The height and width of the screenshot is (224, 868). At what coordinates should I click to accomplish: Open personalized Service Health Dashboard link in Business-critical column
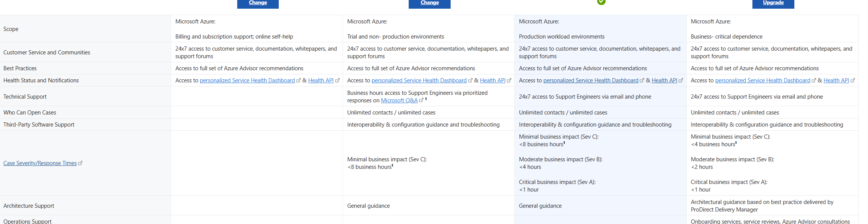coord(763,80)
